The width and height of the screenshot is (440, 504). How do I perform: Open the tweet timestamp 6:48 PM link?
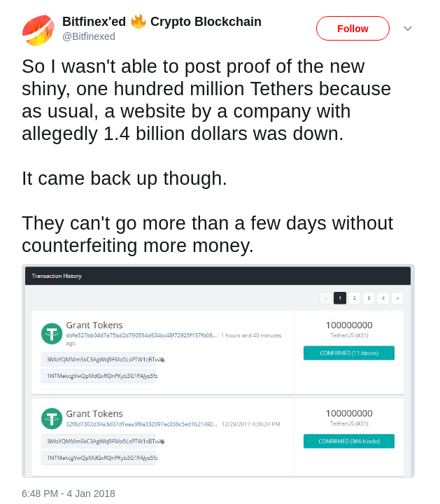(68, 493)
